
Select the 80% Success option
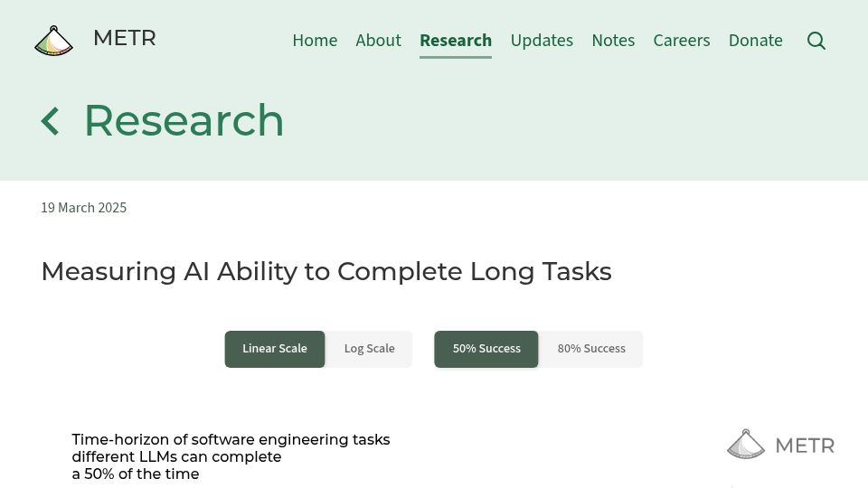tap(591, 349)
